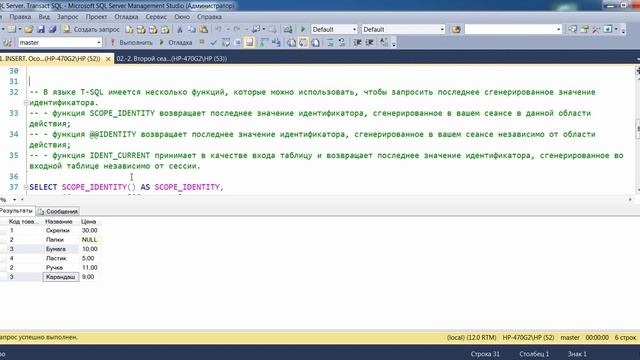640x360 pixels.
Task: Open the Undo history dropdown arrow
Action: [x=228, y=29]
